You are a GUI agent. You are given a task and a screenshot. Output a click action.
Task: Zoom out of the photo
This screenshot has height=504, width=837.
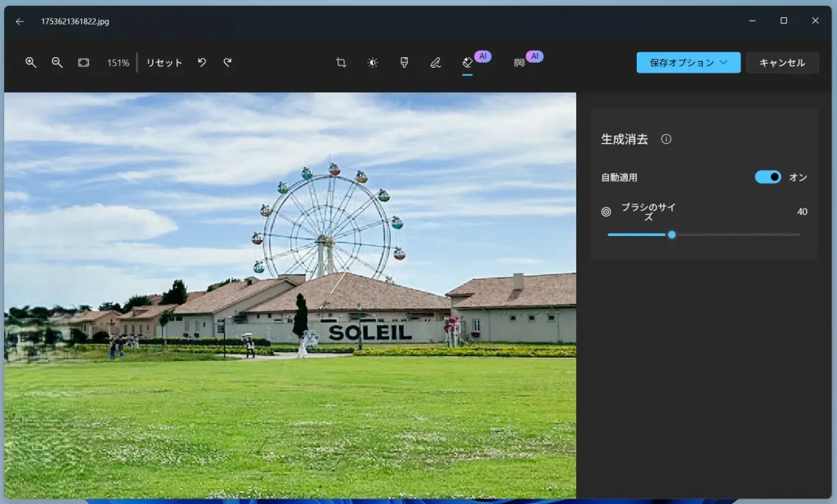(57, 62)
